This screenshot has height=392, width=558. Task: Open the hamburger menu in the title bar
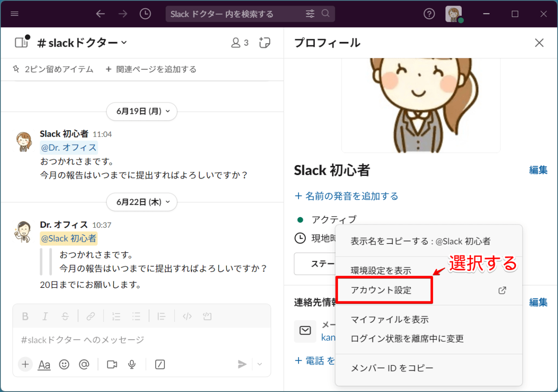tap(14, 14)
